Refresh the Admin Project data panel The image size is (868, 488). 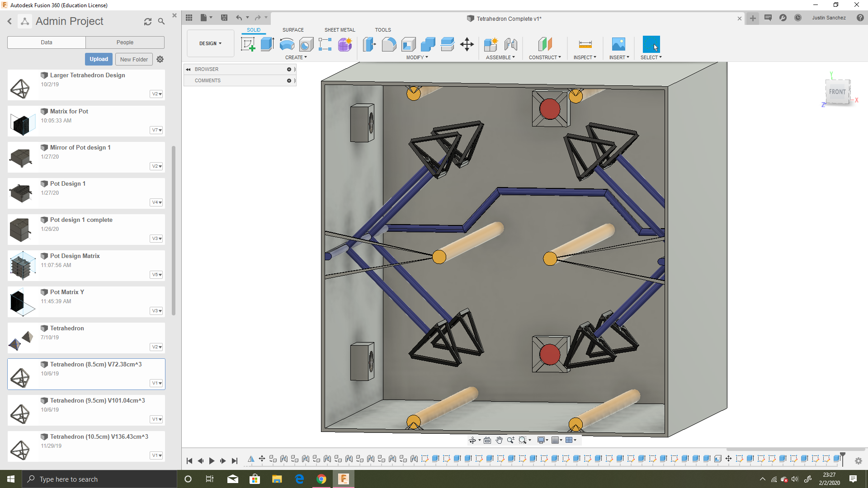coord(148,21)
